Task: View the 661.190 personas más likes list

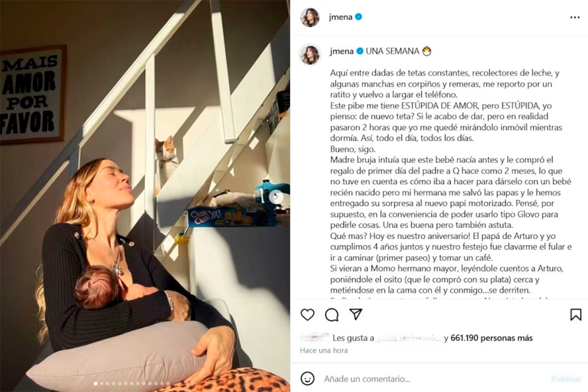Action: [x=491, y=338]
